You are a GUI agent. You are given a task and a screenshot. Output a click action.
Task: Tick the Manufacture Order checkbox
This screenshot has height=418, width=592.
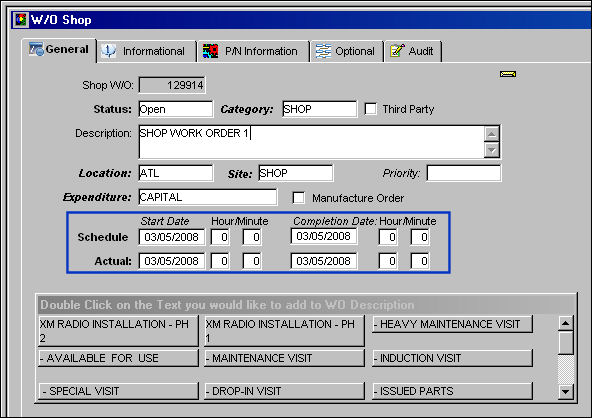point(299,198)
